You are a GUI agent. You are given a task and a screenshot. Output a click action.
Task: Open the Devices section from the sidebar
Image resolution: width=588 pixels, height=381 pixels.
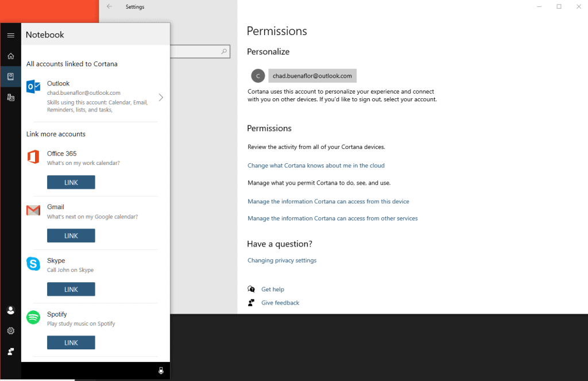coord(10,97)
